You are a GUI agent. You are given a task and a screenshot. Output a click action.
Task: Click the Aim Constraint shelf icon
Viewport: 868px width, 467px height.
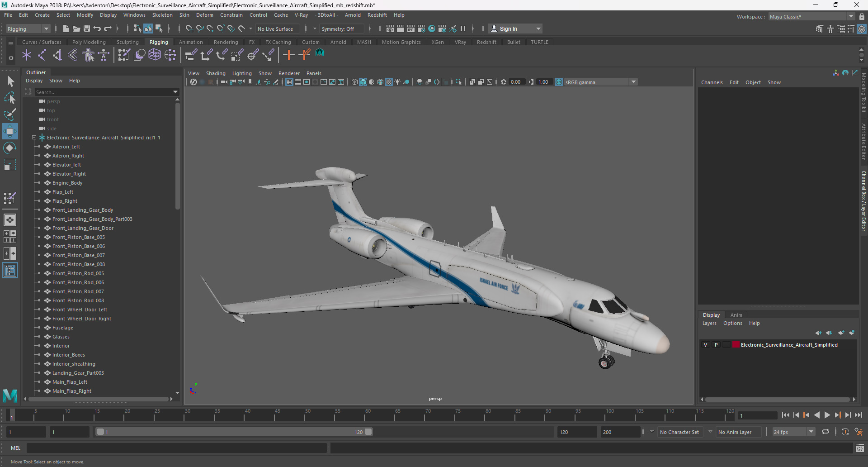(253, 55)
